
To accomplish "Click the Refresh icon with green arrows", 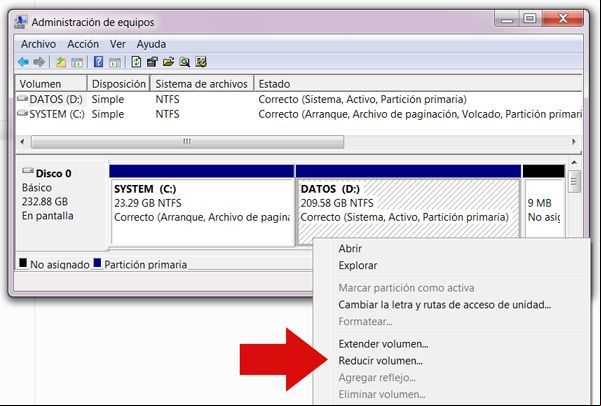I will point(136,62).
